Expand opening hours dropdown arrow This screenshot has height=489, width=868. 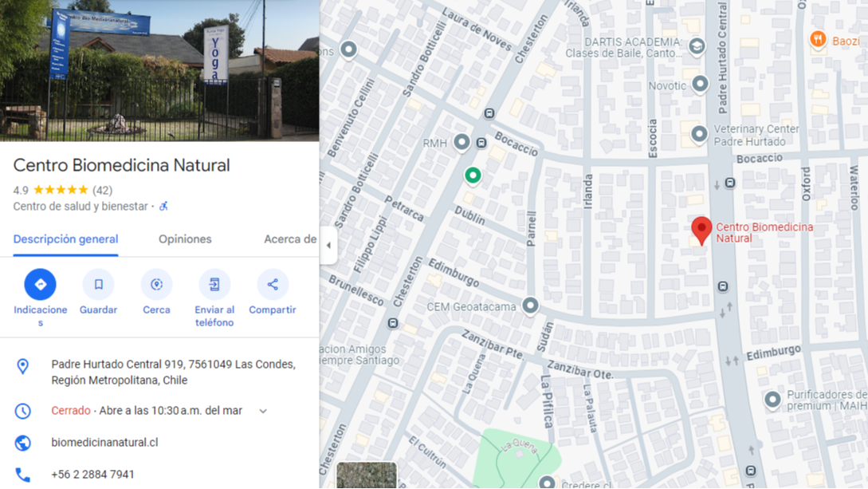[x=263, y=411]
